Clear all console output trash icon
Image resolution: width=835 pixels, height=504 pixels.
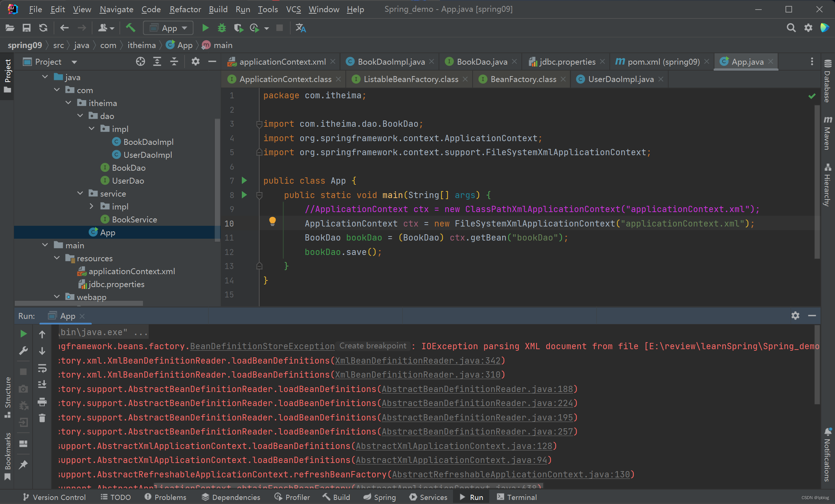[42, 418]
